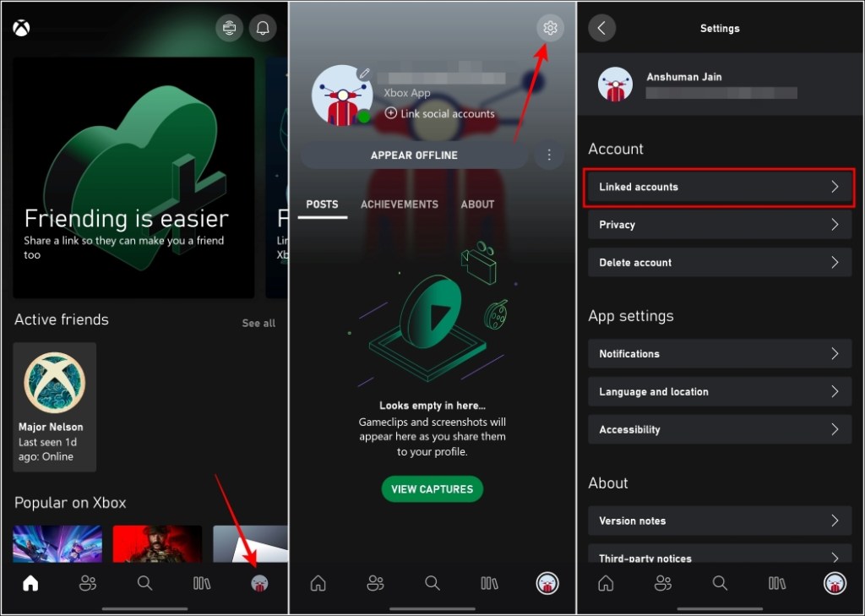Expand the Accessibility row chevron

tap(835, 430)
